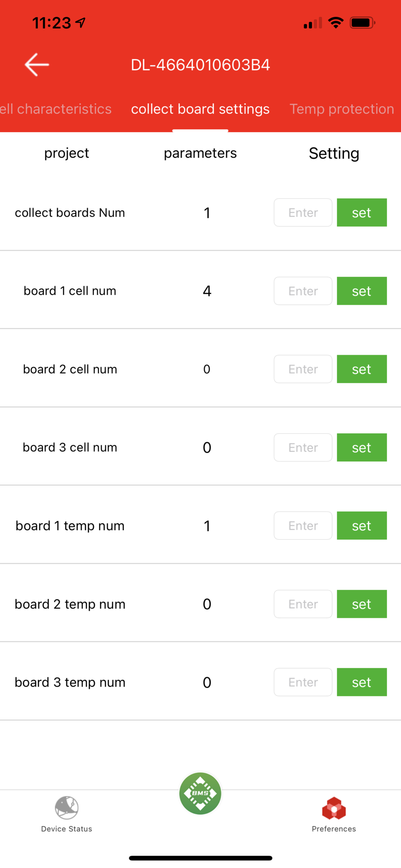Tap the back arrow icon
Screen dimensions: 401x868
[37, 65]
